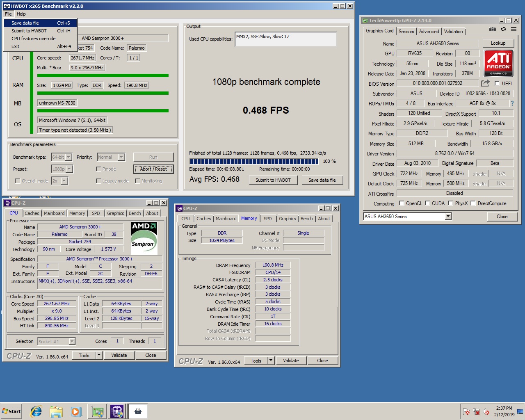Toggle the UEFI checkbox in GPU-Z
525x420 pixels.
[497, 84]
